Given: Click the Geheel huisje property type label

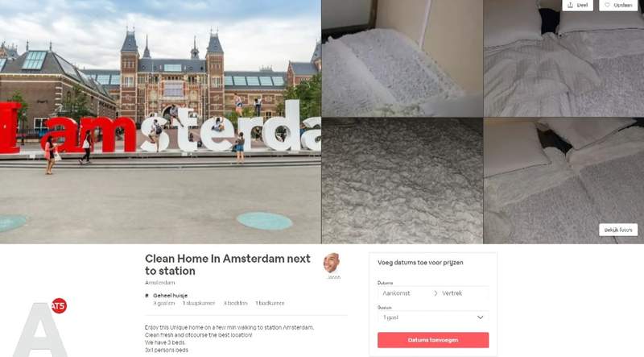Looking at the screenshot, I should pyautogui.click(x=170, y=295).
